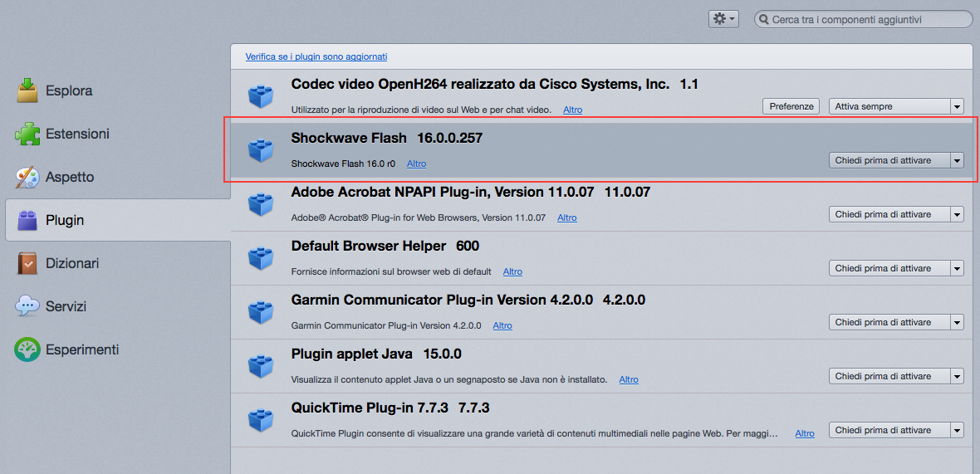
Task: Click the green puzzle piece Estensioni icon
Action: point(27,134)
